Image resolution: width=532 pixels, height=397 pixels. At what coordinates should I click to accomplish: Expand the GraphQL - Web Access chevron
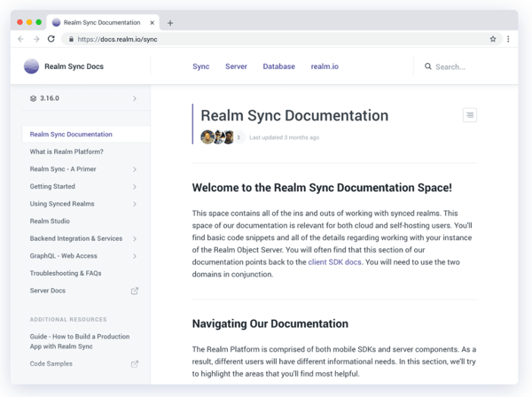(x=135, y=256)
